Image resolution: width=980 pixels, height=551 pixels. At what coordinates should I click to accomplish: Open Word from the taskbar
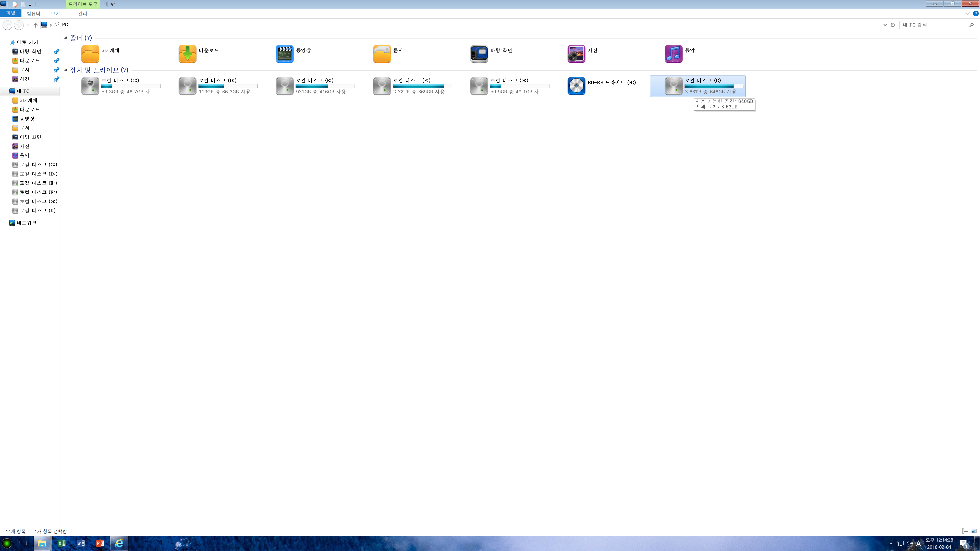pyautogui.click(x=81, y=543)
